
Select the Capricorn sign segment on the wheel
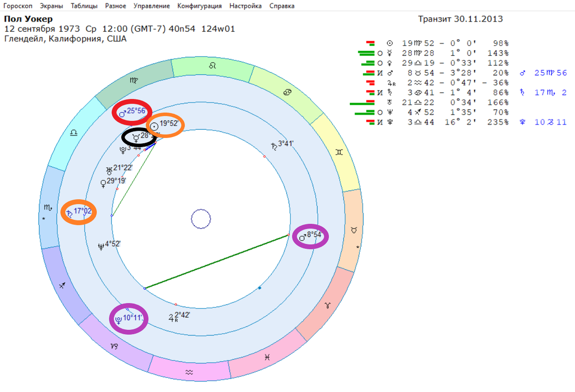(x=115, y=346)
